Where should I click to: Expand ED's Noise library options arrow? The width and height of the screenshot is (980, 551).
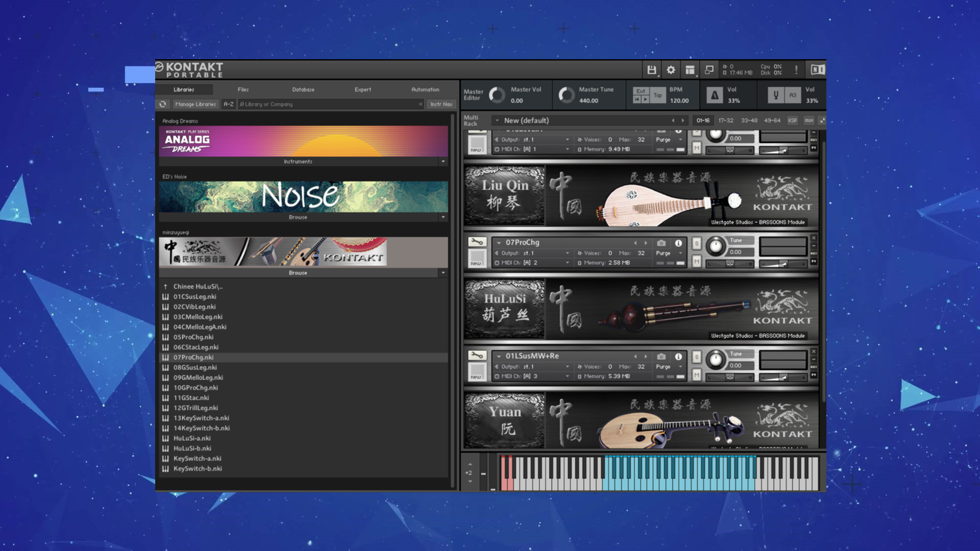(443, 217)
